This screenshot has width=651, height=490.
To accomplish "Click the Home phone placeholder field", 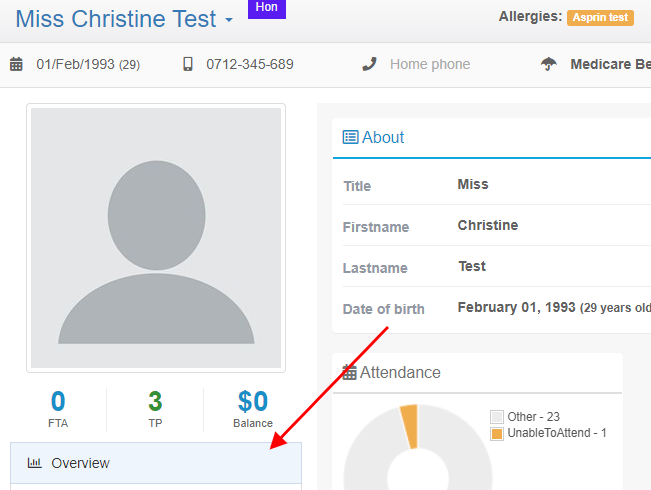I will 430,64.
